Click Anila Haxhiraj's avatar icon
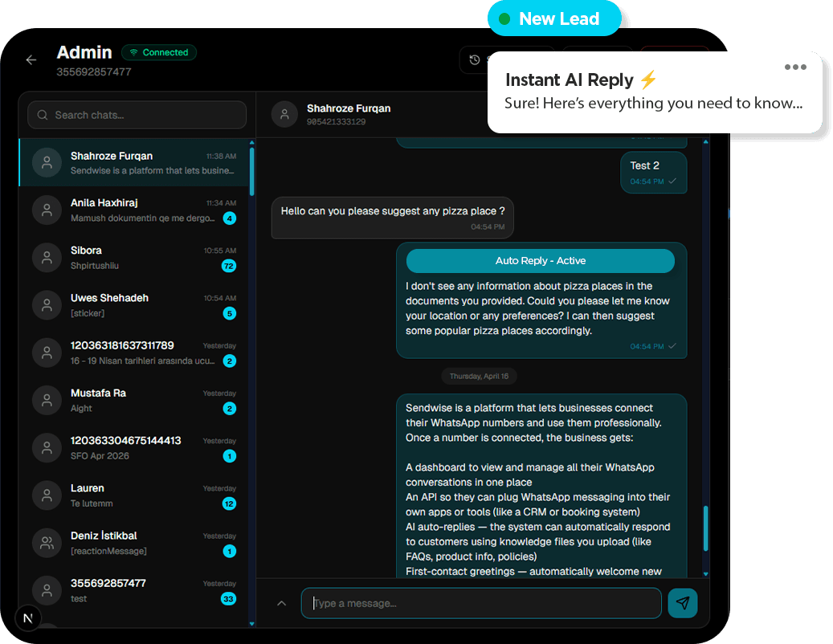This screenshot has height=644, width=833. [x=47, y=210]
